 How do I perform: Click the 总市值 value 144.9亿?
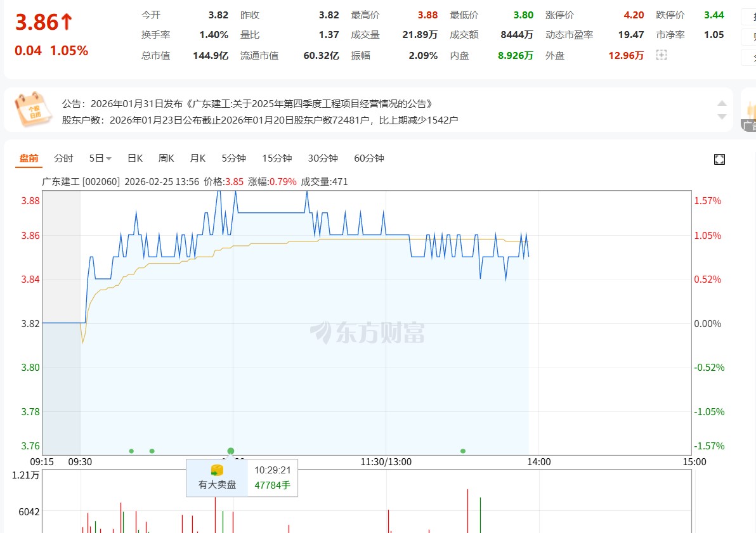point(211,55)
